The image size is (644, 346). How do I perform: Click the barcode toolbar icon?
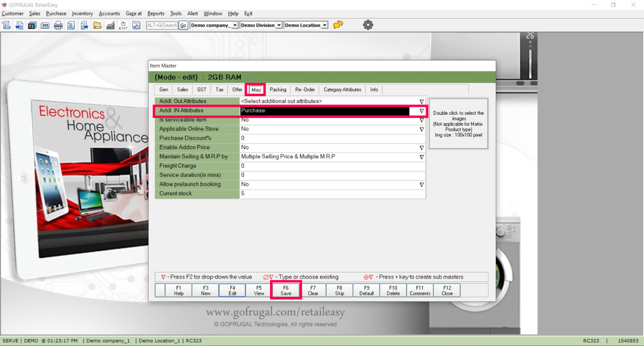tap(45, 25)
